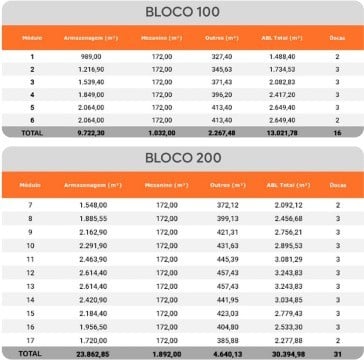
Task: Select module 1 armazenagem value 989,00
Action: tap(91, 57)
